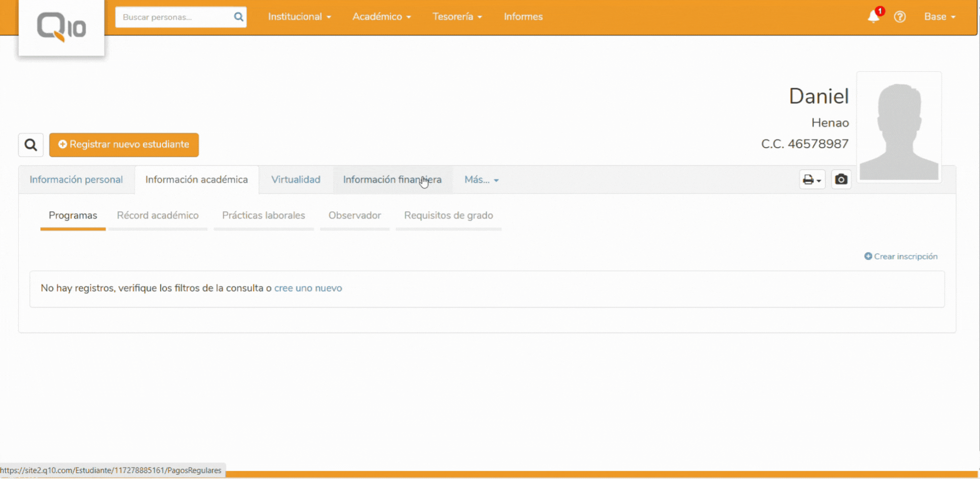Expand the Académico menu
The image size is (980, 479).
[x=381, y=17]
